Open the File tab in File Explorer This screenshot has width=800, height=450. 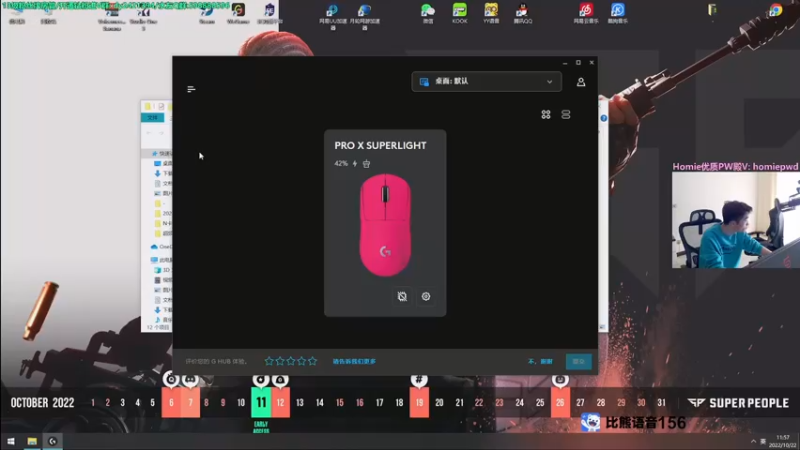click(x=153, y=118)
